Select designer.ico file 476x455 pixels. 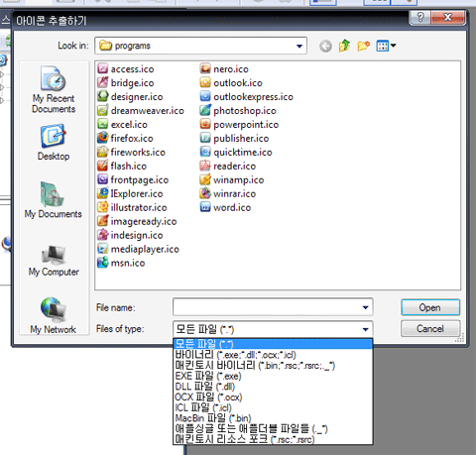click(130, 96)
